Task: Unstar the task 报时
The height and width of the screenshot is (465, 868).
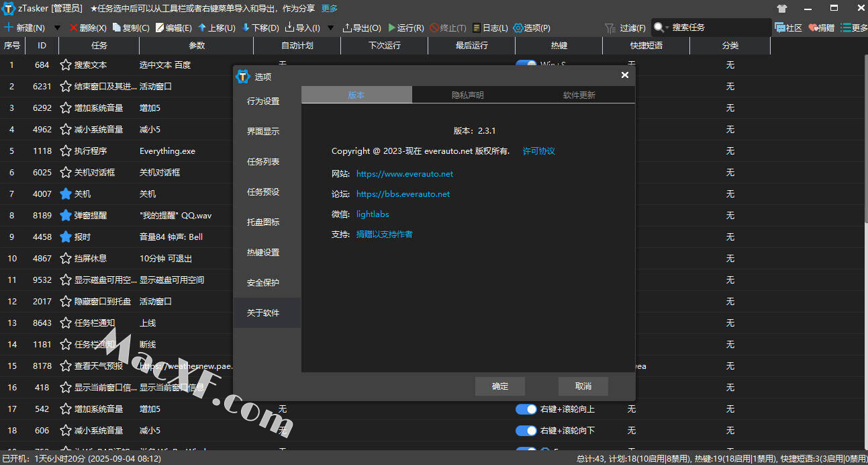Action: tap(66, 237)
